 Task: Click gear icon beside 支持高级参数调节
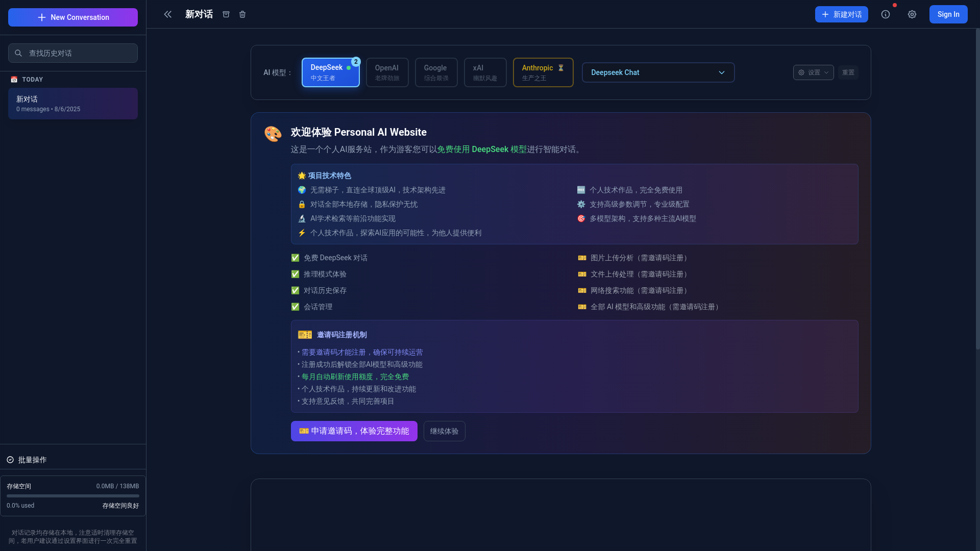click(581, 204)
